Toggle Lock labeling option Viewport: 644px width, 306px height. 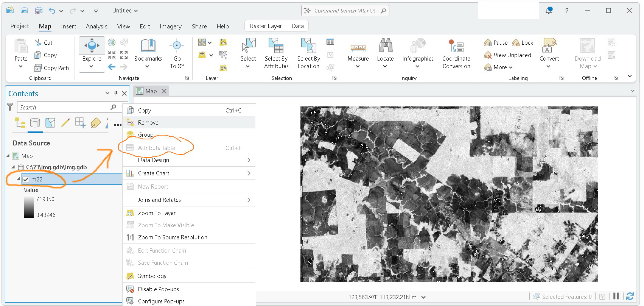pyautogui.click(x=523, y=43)
